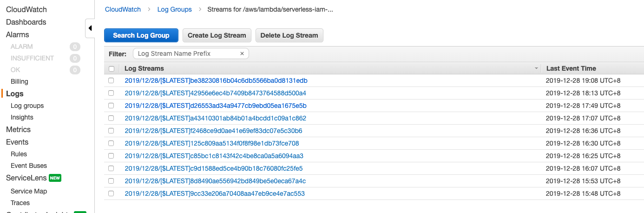
Task: Open the Log Streams column sort arrow
Action: (537, 68)
